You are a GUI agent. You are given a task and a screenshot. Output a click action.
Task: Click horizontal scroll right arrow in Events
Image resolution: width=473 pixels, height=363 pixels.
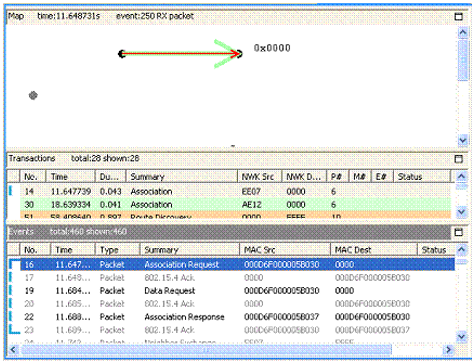449,350
